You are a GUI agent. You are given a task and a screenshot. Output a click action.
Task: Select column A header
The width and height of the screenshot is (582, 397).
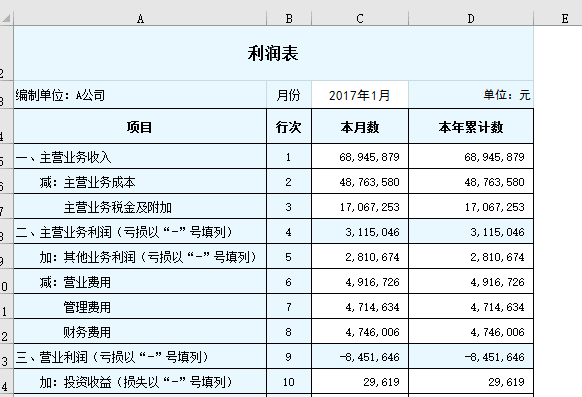coord(140,18)
